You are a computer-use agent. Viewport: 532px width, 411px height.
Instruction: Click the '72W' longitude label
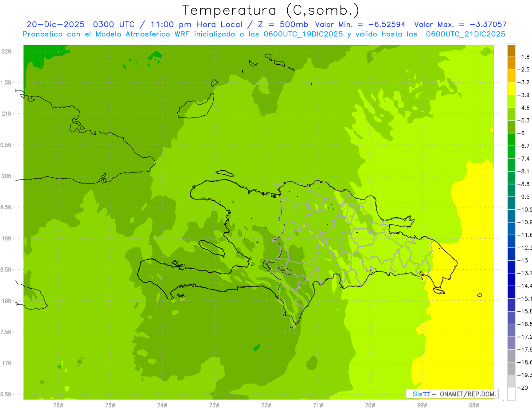266,405
